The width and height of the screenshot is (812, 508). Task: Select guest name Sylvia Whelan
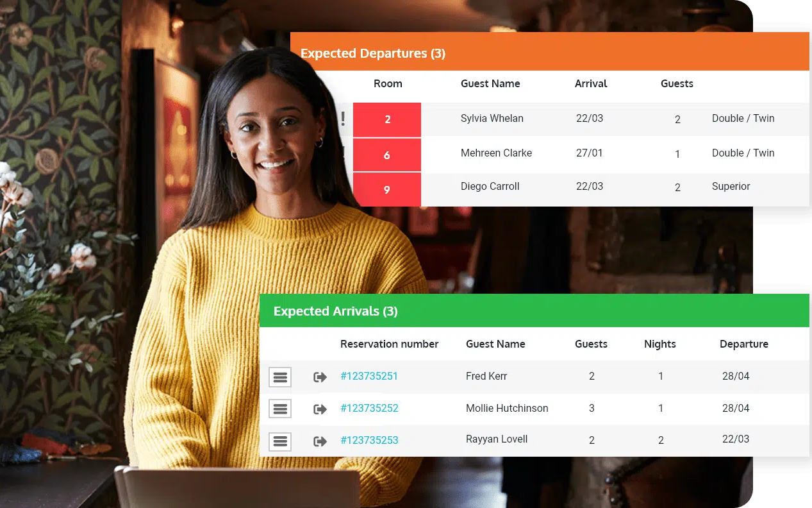tap(492, 119)
